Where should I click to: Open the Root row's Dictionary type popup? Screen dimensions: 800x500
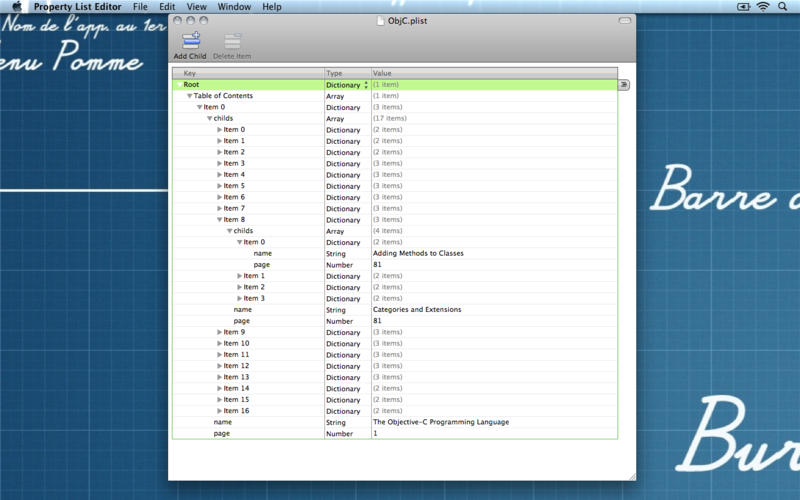coord(365,85)
